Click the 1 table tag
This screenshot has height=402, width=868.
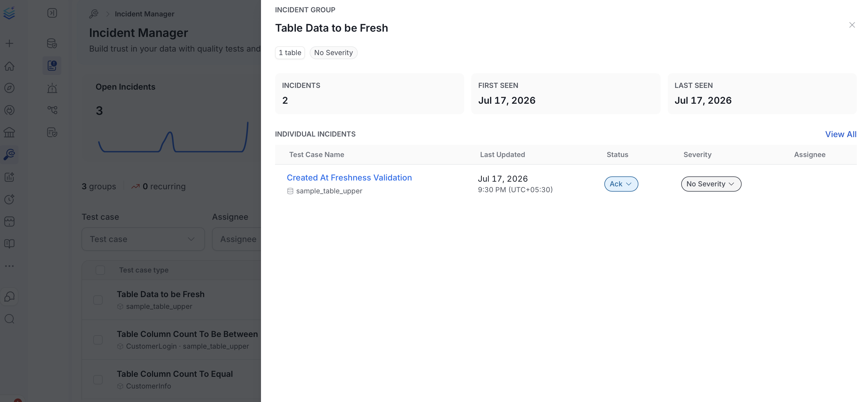pyautogui.click(x=290, y=52)
